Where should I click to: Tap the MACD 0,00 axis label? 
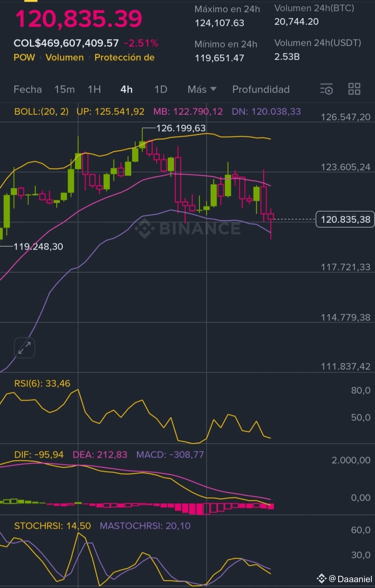[x=361, y=498]
